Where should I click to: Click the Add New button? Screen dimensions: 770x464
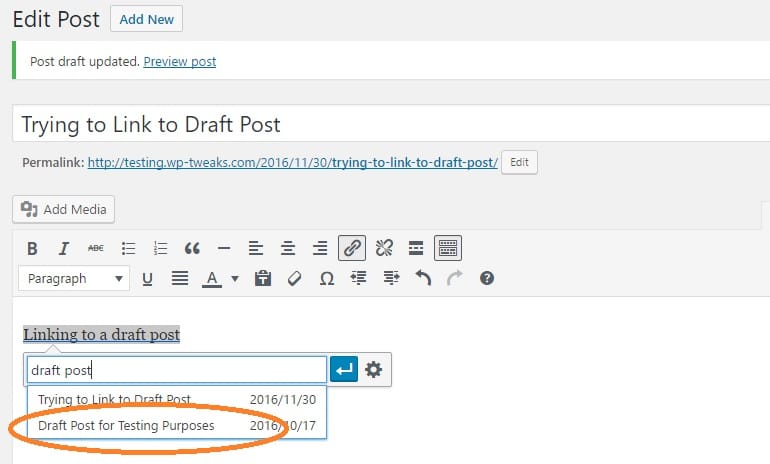coord(146,19)
